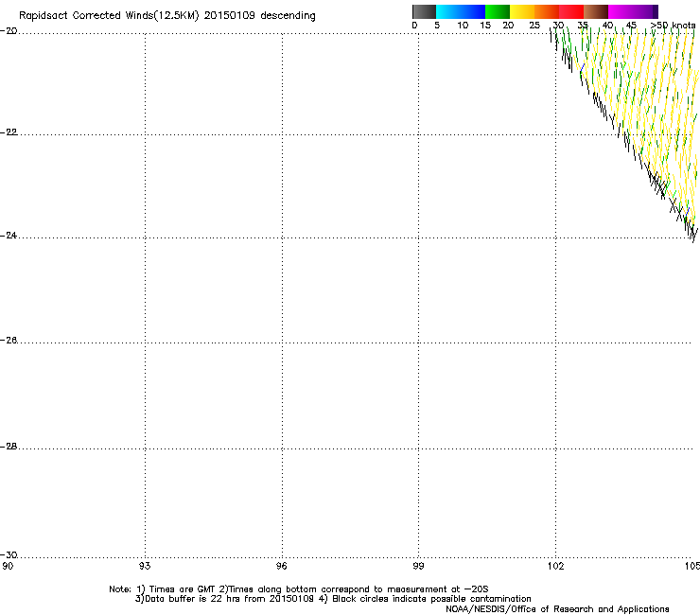
Task: Click the red 30-35 knots color segment
Action: pyautogui.click(x=571, y=11)
